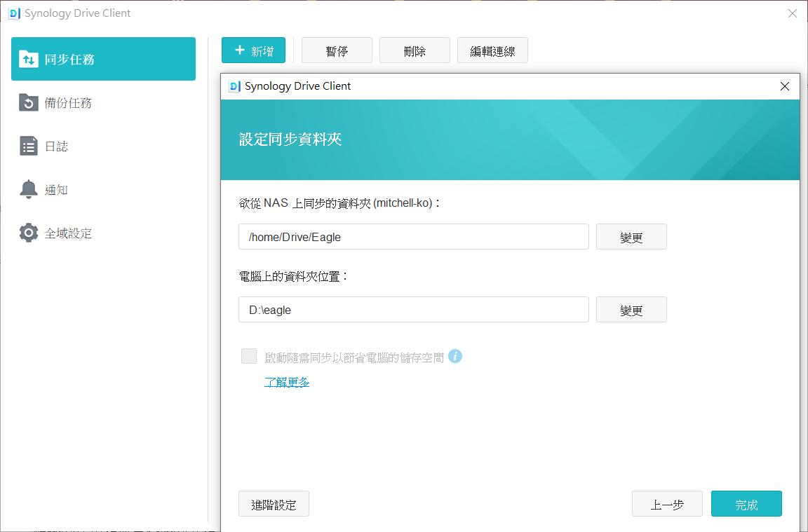
Task: Open 全域設定 global settings gear
Action: 28,233
